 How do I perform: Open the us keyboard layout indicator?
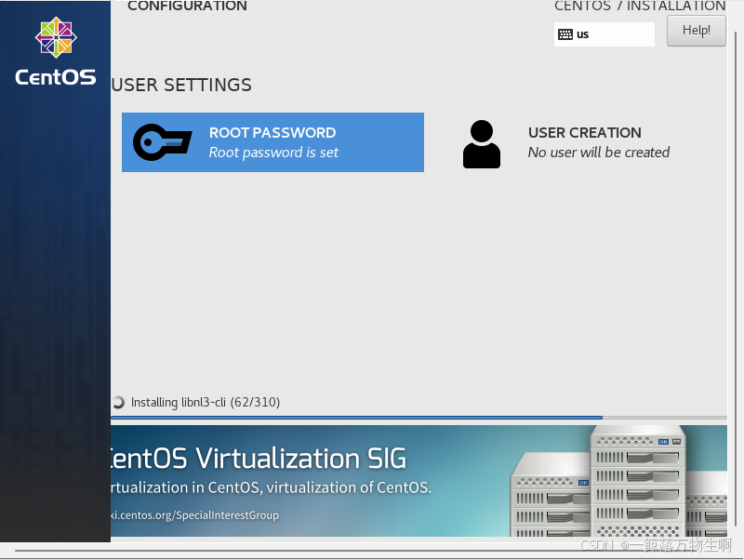[x=604, y=34]
